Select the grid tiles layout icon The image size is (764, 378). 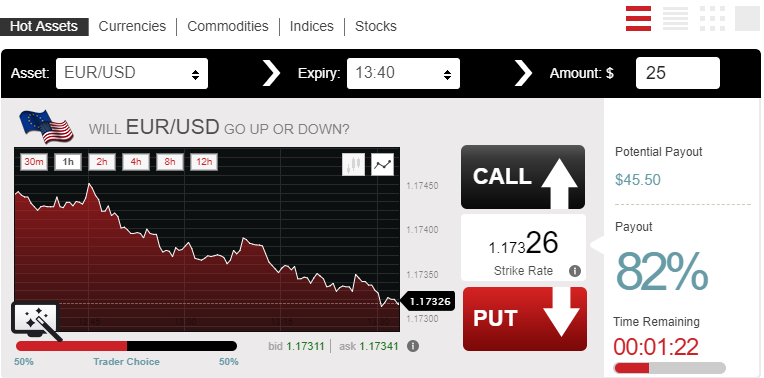712,19
